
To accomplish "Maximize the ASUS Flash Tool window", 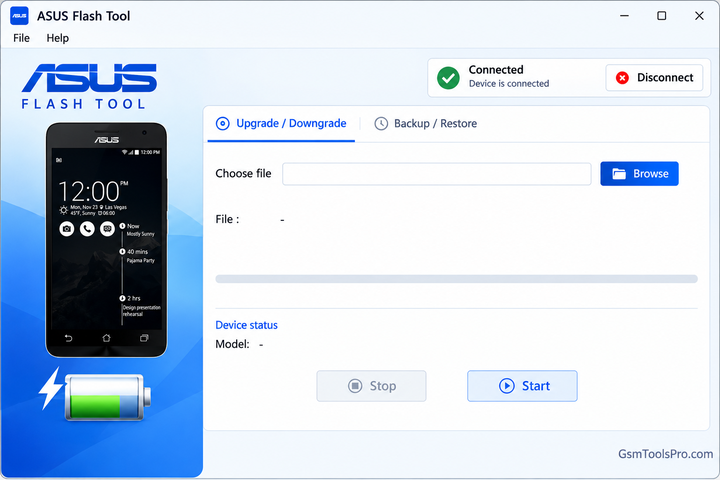I will pos(662,16).
